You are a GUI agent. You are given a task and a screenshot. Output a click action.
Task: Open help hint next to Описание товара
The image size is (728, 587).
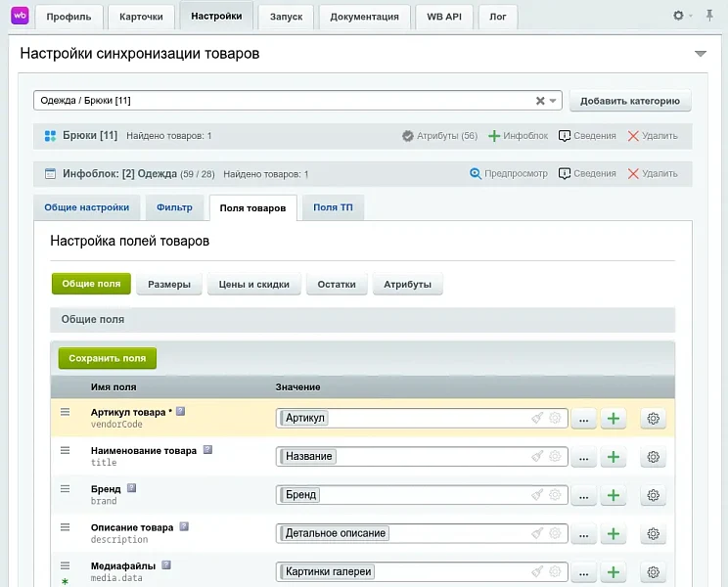(x=184, y=526)
